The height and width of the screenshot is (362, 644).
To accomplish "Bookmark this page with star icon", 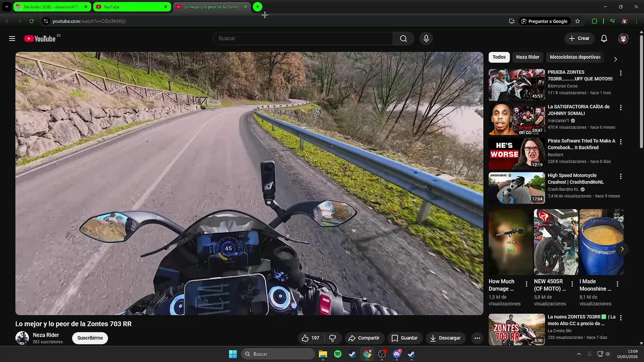I will [x=578, y=21].
